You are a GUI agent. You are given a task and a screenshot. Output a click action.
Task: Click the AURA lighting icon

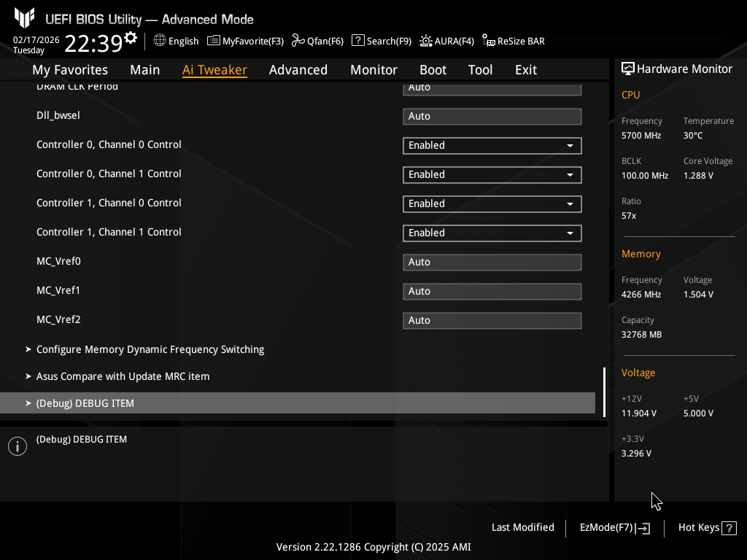pos(426,41)
